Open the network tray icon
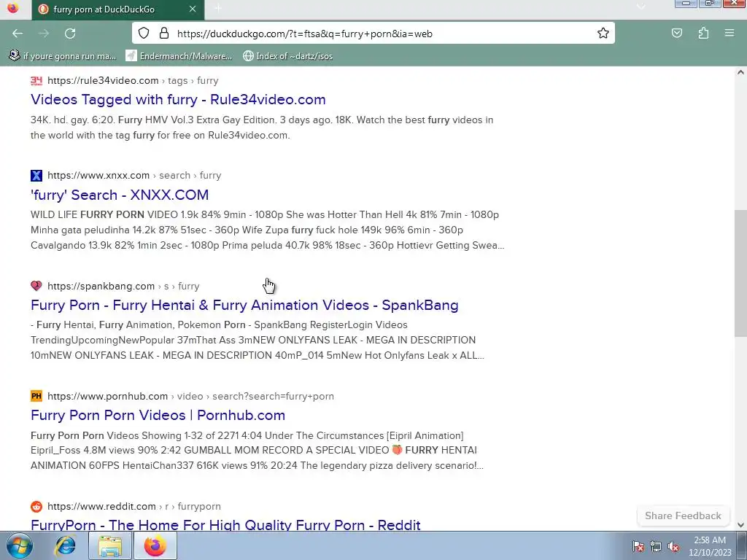The width and height of the screenshot is (747, 560). pos(656,547)
